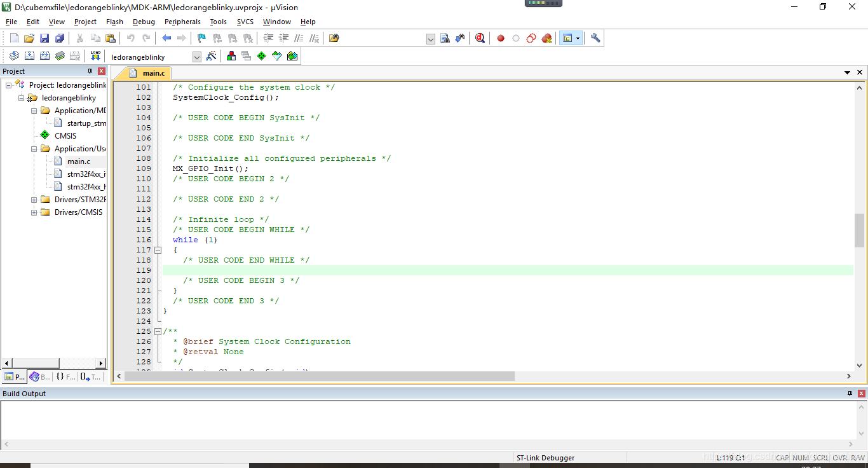
Task: Open the File menu
Action: click(x=11, y=22)
